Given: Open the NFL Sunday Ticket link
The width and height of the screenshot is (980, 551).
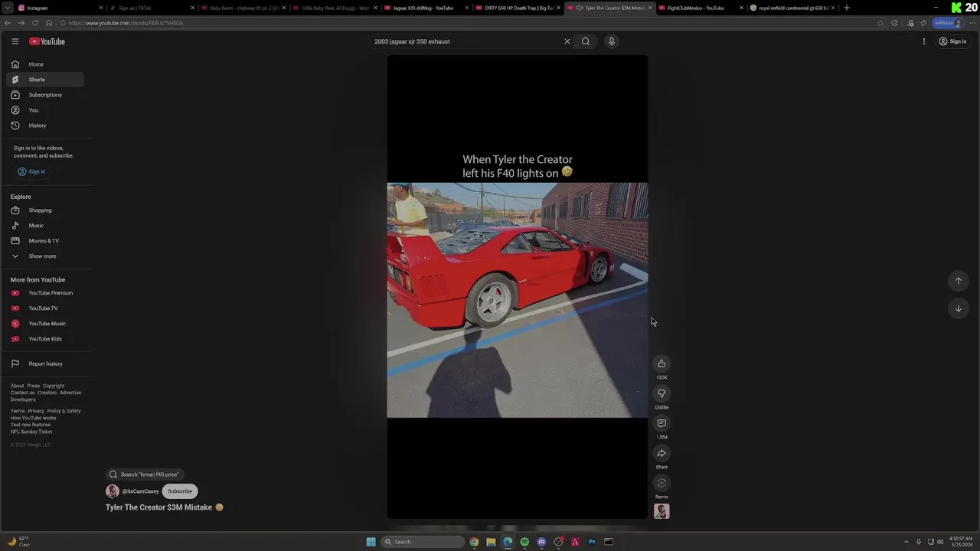Looking at the screenshot, I should click(x=31, y=432).
